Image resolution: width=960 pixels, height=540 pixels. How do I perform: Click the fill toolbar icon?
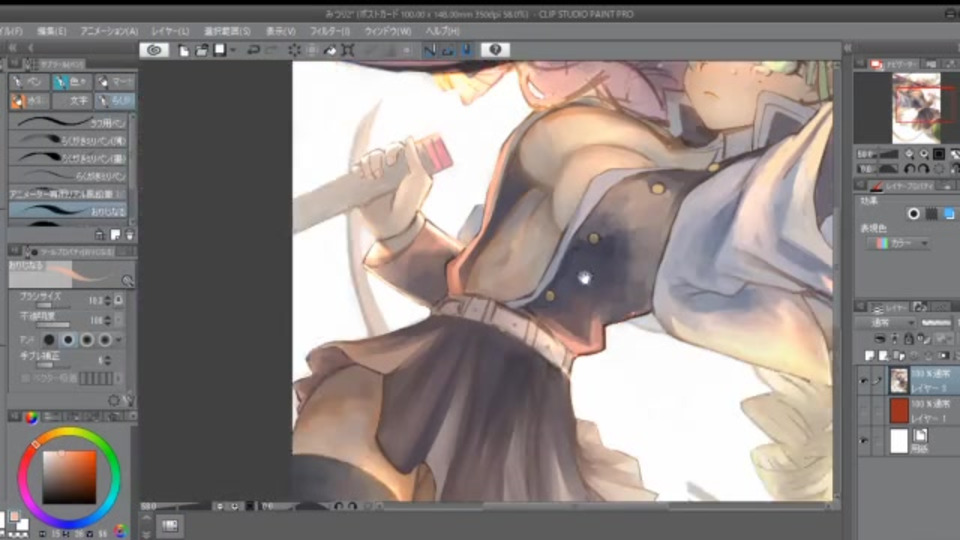click(329, 50)
